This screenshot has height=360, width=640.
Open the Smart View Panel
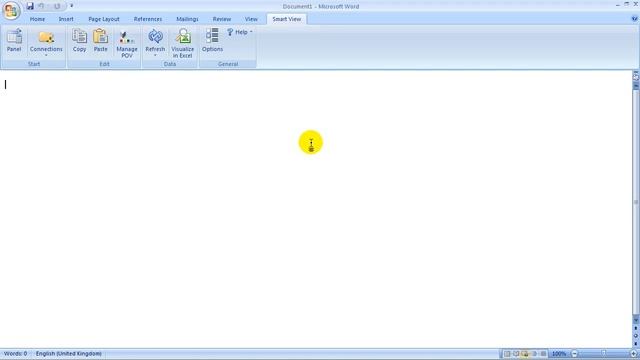click(14, 40)
